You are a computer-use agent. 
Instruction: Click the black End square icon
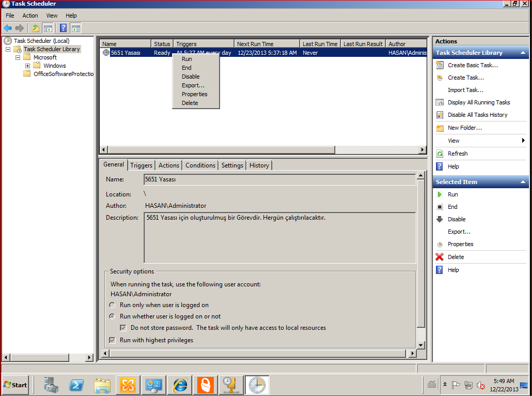pos(440,207)
